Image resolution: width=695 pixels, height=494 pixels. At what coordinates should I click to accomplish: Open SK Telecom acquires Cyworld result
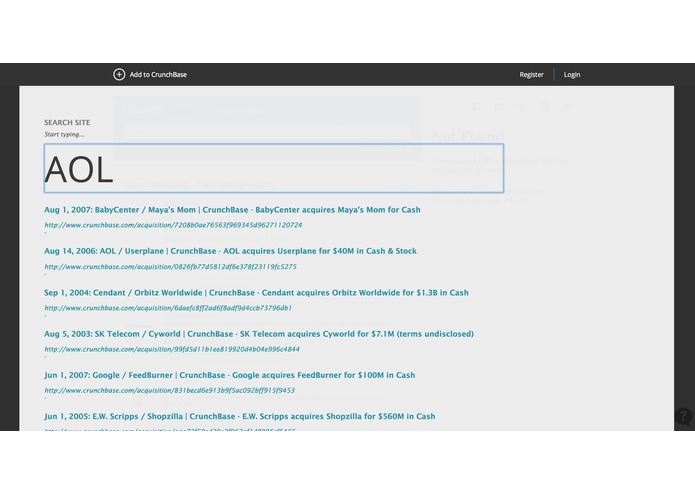point(259,334)
